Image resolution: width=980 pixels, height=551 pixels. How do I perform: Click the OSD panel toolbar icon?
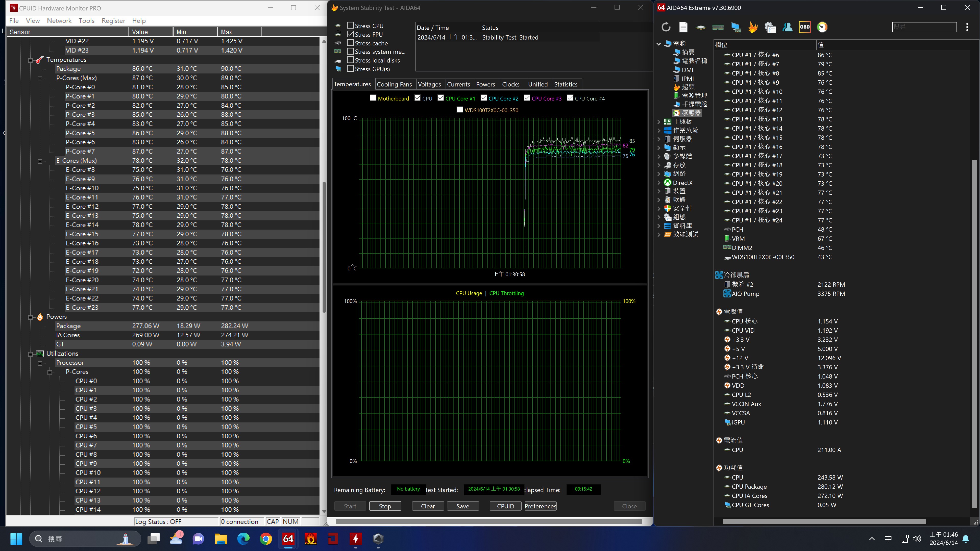805,27
